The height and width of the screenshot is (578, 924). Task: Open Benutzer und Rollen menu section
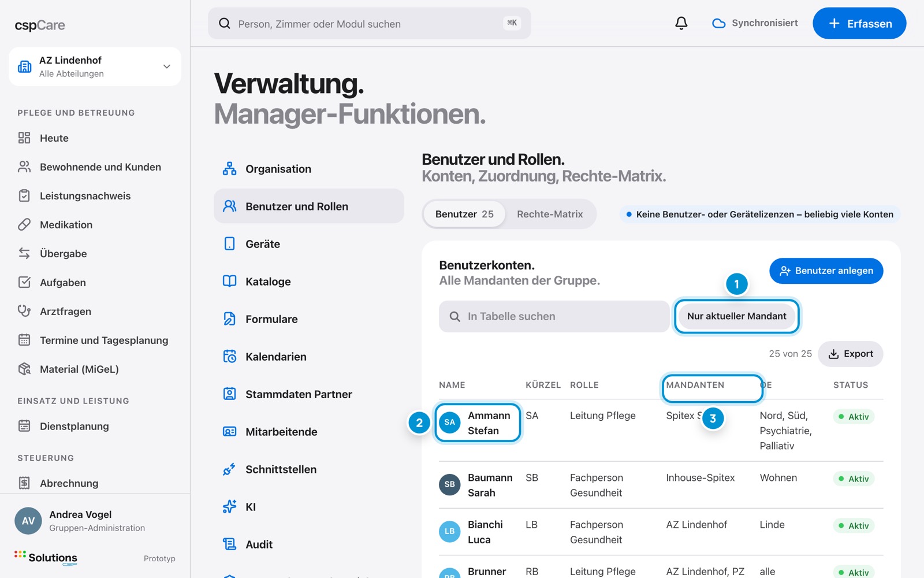pyautogui.click(x=309, y=206)
